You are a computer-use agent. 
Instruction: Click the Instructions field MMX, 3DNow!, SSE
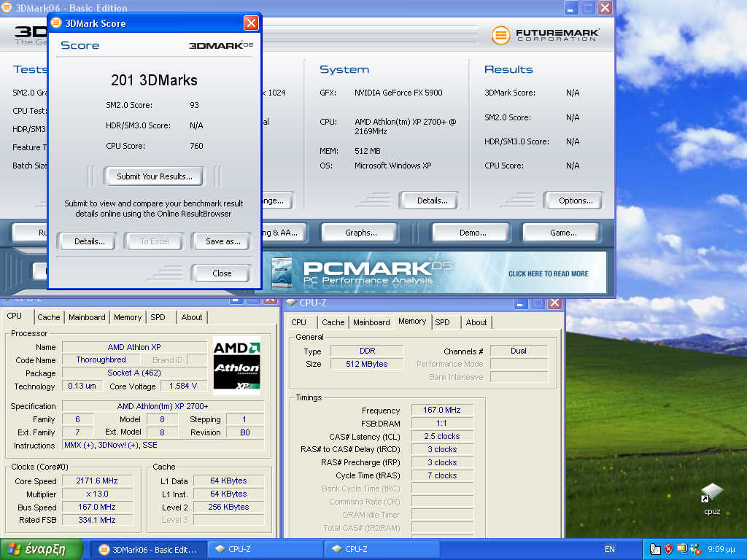click(163, 445)
